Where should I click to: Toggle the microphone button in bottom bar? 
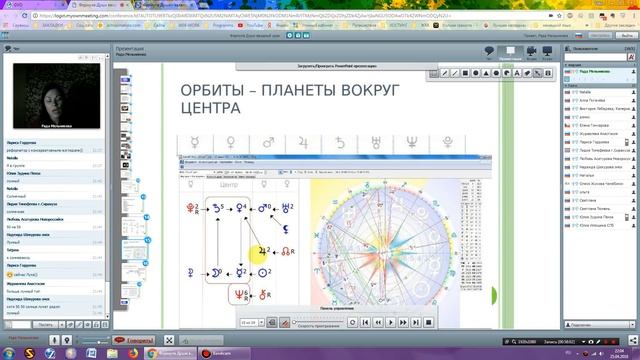(x=54, y=340)
